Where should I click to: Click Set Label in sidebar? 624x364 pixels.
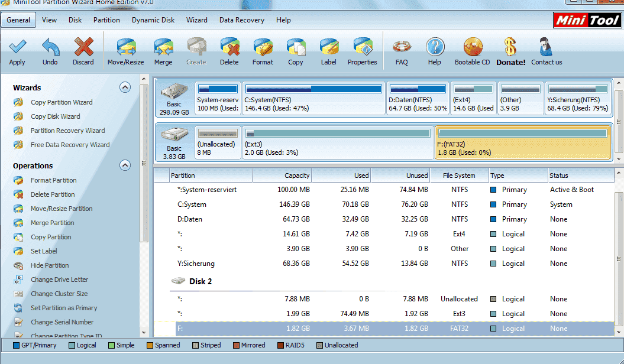[x=44, y=251]
